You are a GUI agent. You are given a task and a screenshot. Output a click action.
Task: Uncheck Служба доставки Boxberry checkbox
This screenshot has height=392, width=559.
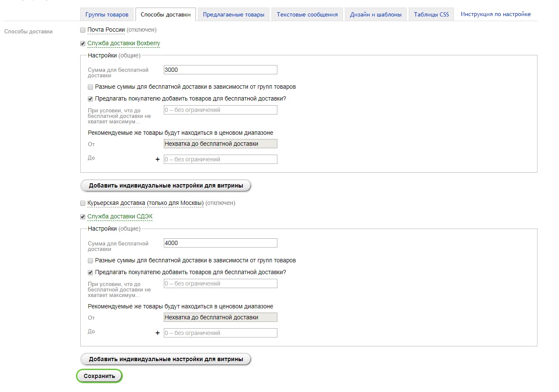pos(83,44)
